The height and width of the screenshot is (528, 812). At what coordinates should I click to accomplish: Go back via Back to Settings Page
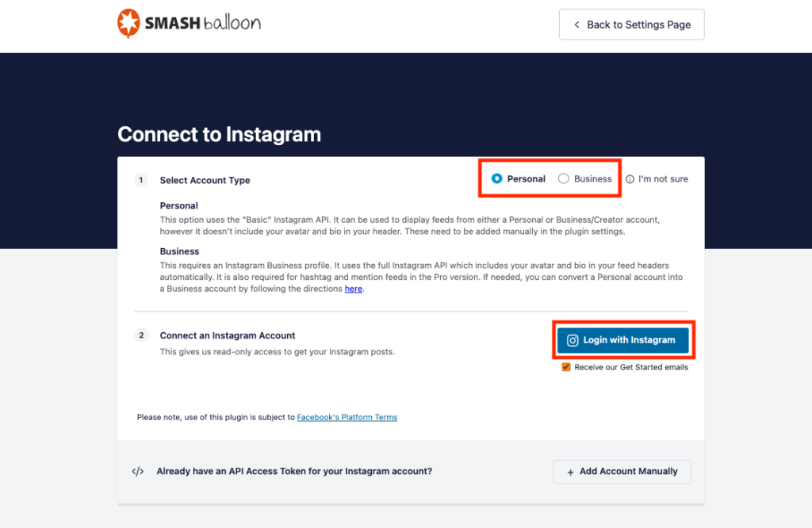pos(631,24)
